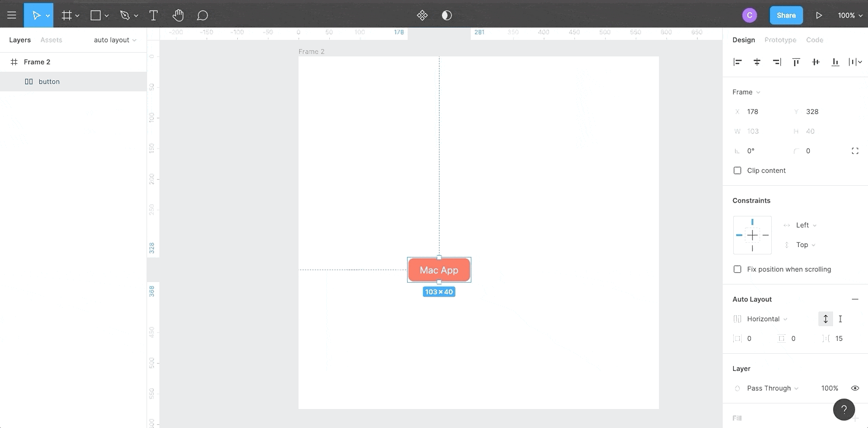
Task: Switch to the Design tab
Action: (744, 40)
